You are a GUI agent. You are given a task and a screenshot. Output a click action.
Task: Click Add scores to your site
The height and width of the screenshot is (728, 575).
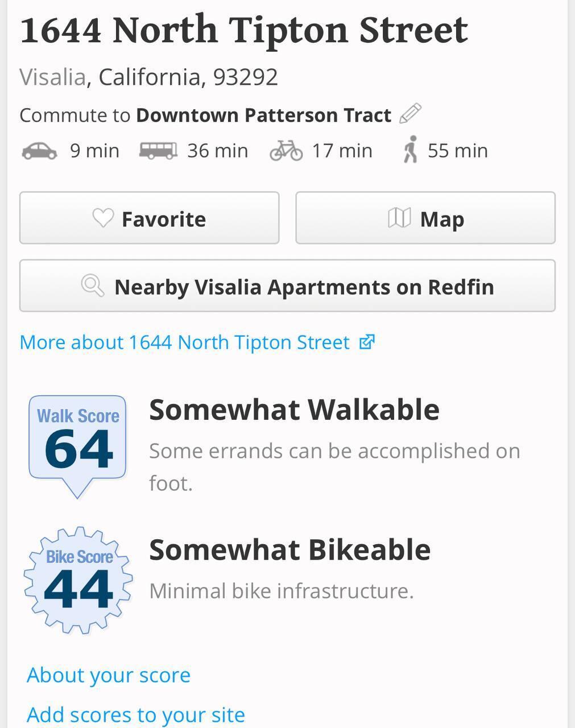136,714
